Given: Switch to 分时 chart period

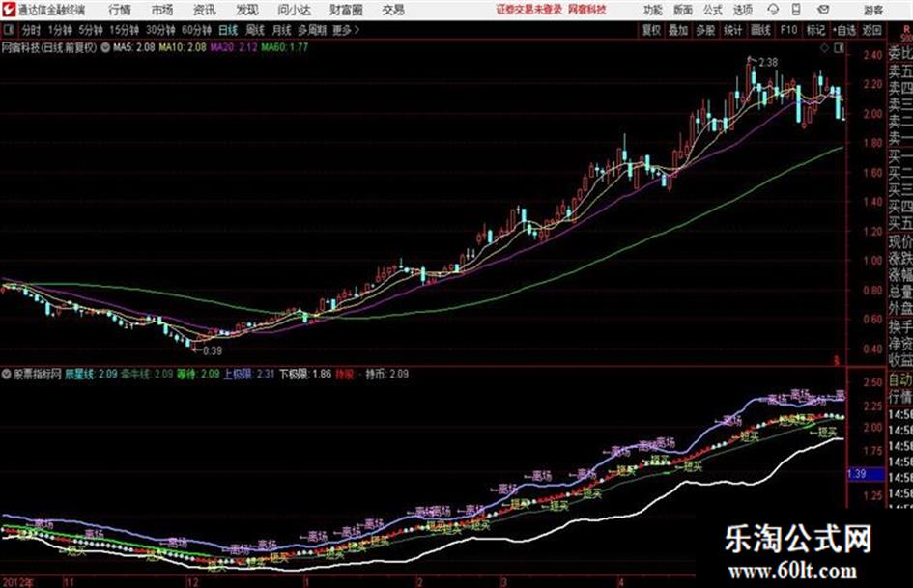Looking at the screenshot, I should (x=32, y=30).
